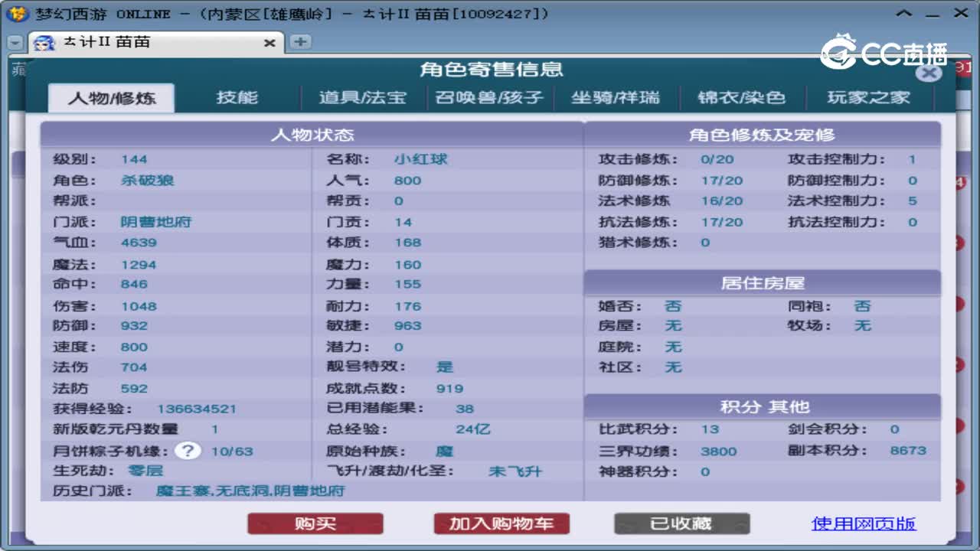Click the 原始种族 value 魔
Viewport: 980px width, 551px height.
tap(444, 451)
